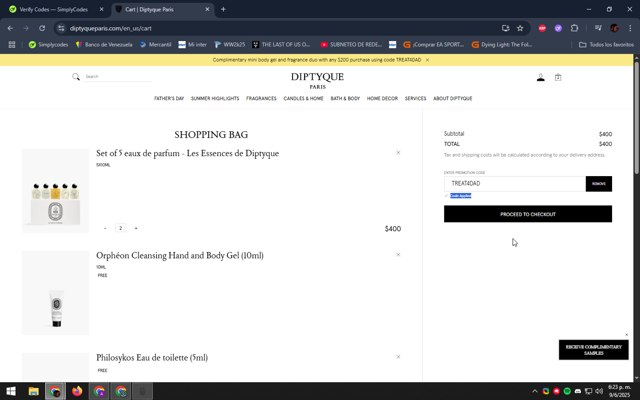Show hidden system tray icons
Image resolution: width=640 pixels, height=400 pixels.
[x=535, y=391]
